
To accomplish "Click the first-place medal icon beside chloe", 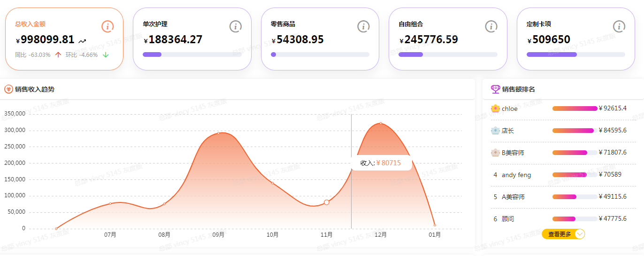I will [x=495, y=109].
